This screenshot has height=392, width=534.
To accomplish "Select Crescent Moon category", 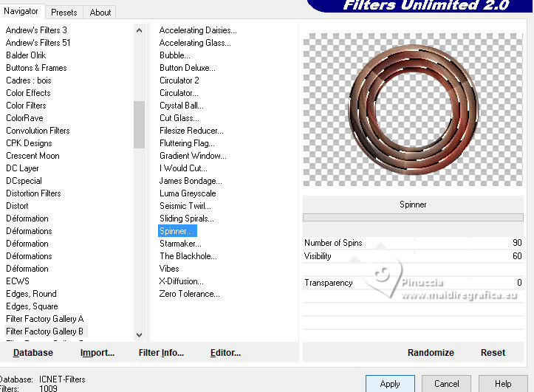I will [x=32, y=156].
